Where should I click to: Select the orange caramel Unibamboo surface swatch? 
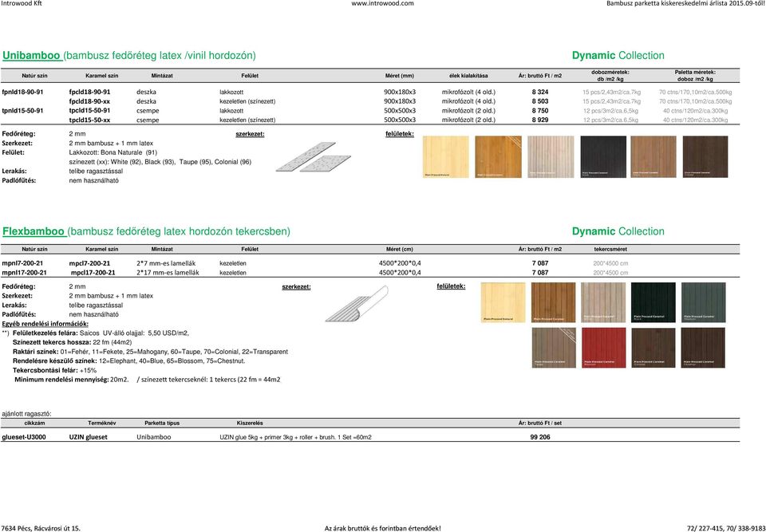point(498,157)
